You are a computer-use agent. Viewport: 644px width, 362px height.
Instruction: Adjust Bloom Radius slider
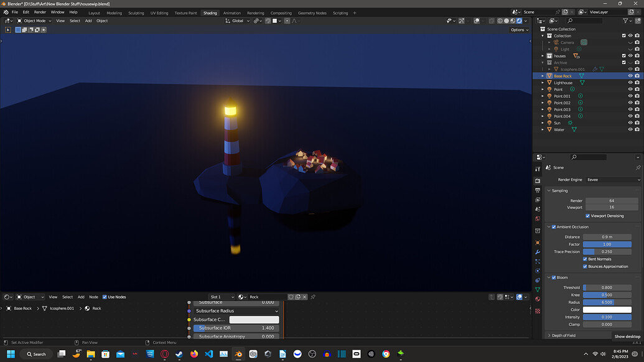[607, 302]
